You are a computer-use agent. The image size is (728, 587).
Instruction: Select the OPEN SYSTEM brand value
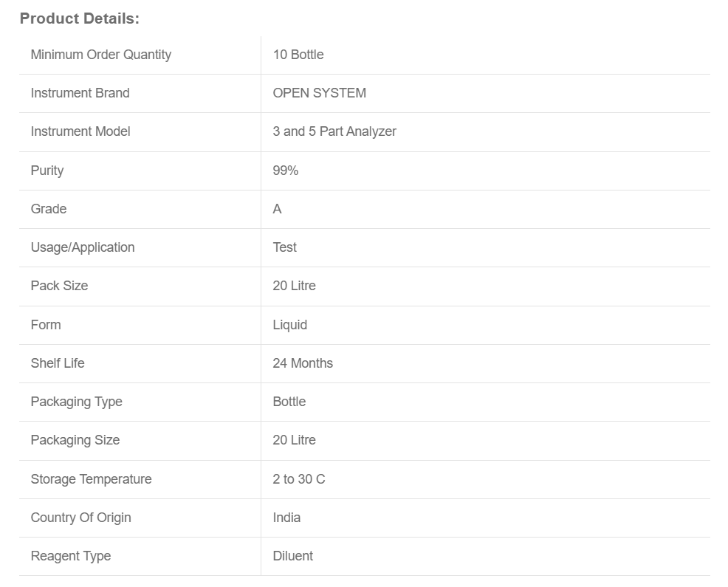[319, 93]
